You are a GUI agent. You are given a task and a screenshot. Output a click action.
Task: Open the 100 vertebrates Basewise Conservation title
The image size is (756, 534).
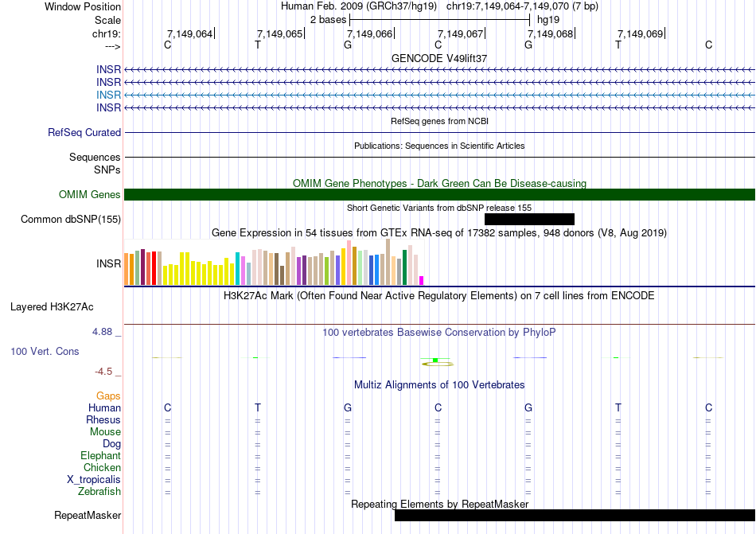[x=438, y=333]
